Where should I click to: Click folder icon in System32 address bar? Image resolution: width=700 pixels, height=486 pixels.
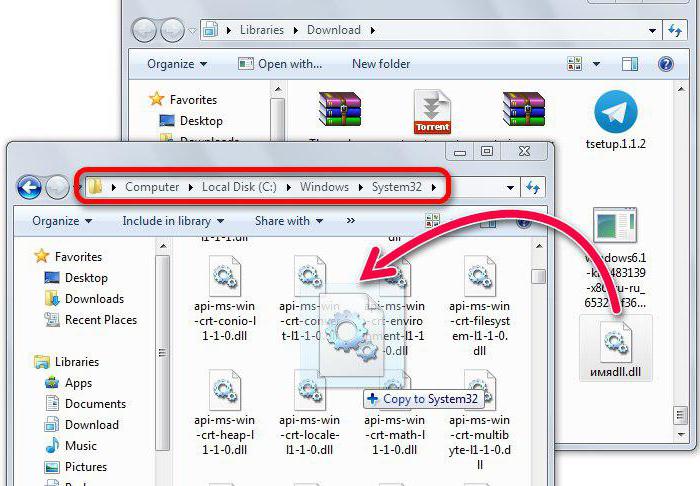(x=95, y=187)
